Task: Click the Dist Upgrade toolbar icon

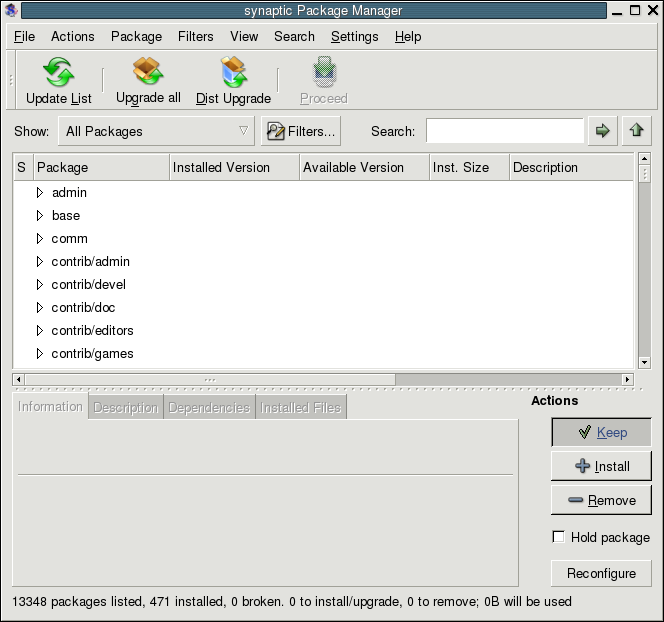Action: tap(234, 72)
